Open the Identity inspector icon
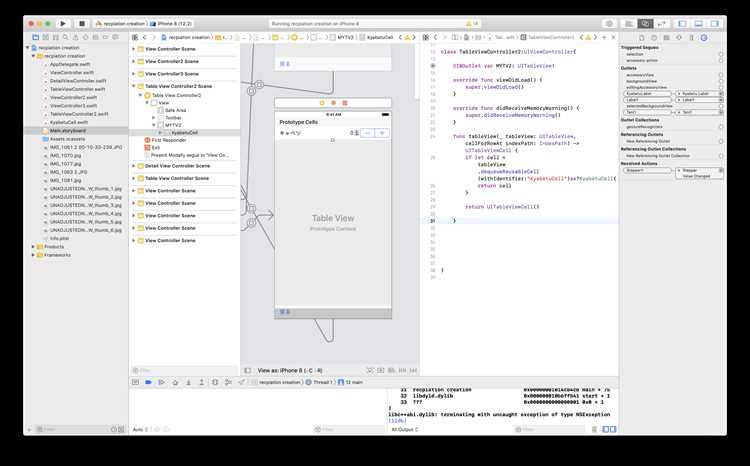750x466 pixels. (666, 37)
